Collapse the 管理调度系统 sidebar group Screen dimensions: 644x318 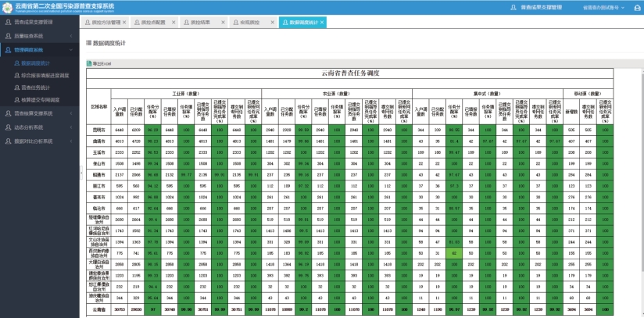click(x=71, y=49)
